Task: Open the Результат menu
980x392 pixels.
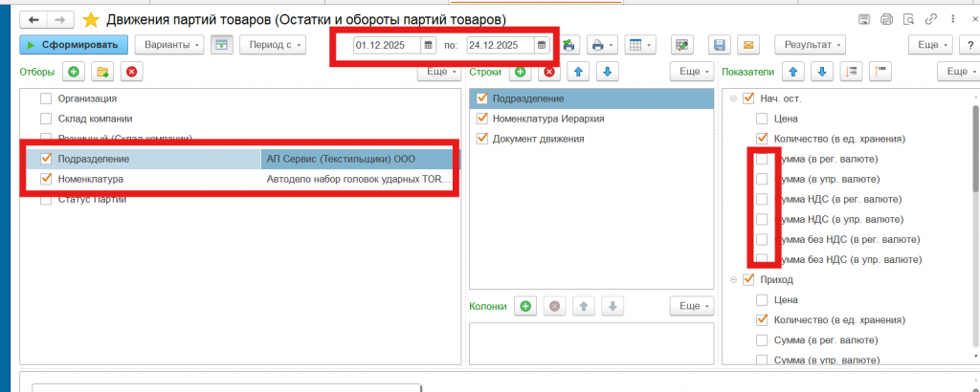Action: (x=813, y=44)
